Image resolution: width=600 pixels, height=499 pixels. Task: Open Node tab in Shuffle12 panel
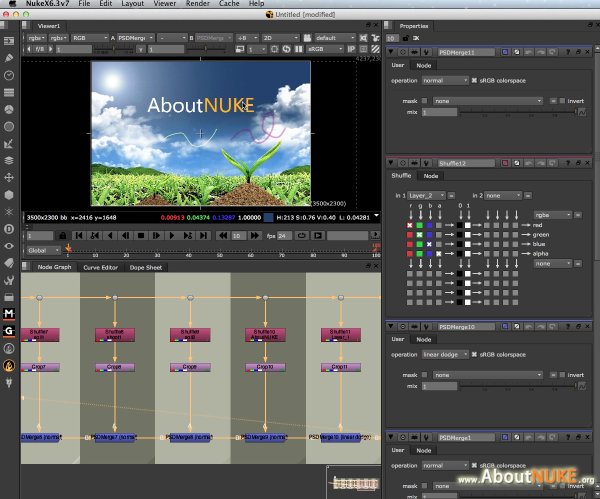[430, 176]
